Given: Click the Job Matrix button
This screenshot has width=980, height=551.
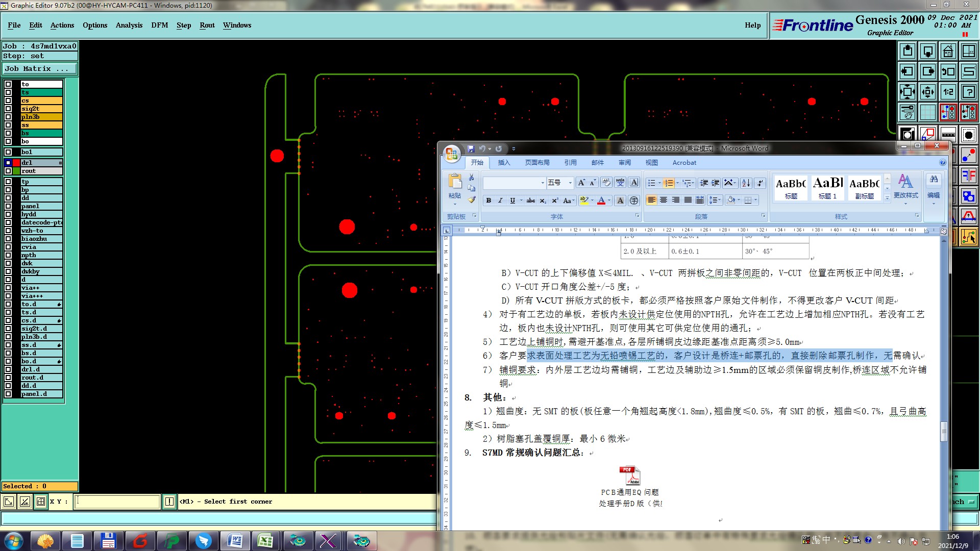Looking at the screenshot, I should point(40,68).
